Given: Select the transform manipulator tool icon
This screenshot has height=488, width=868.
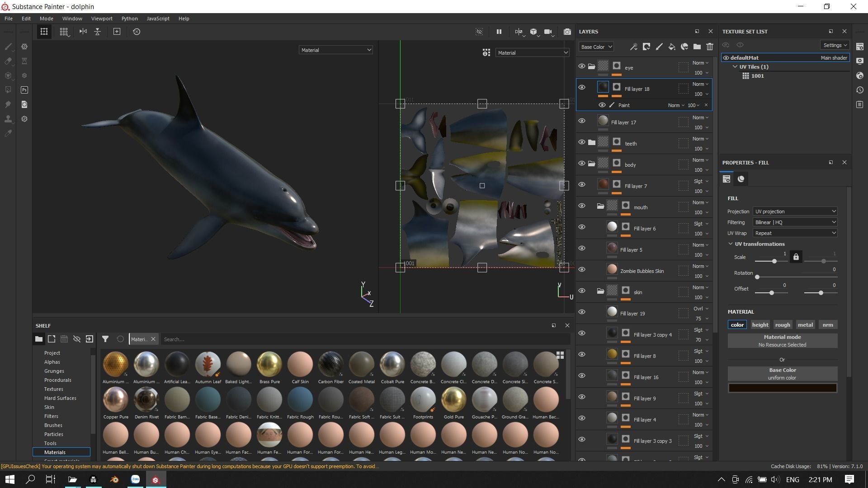Looking at the screenshot, I should [44, 32].
